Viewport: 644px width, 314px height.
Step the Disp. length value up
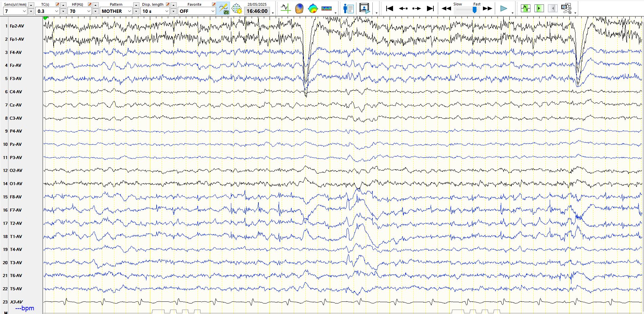[x=173, y=5]
